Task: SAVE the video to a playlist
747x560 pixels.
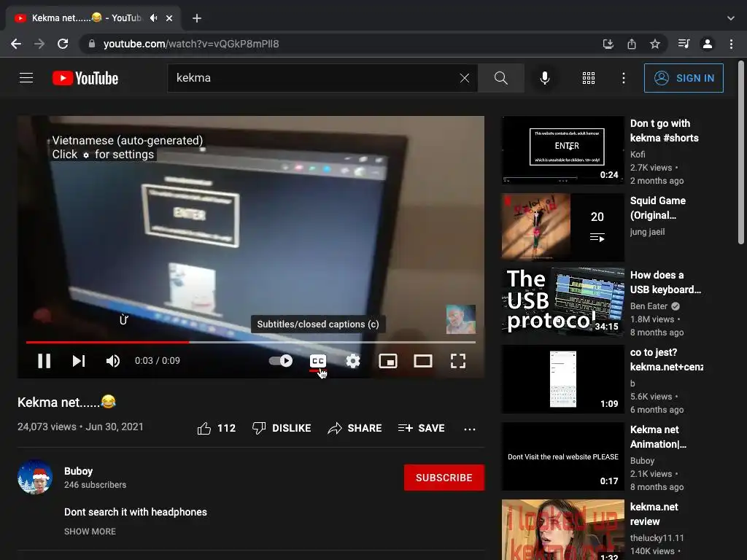Action: pos(422,428)
